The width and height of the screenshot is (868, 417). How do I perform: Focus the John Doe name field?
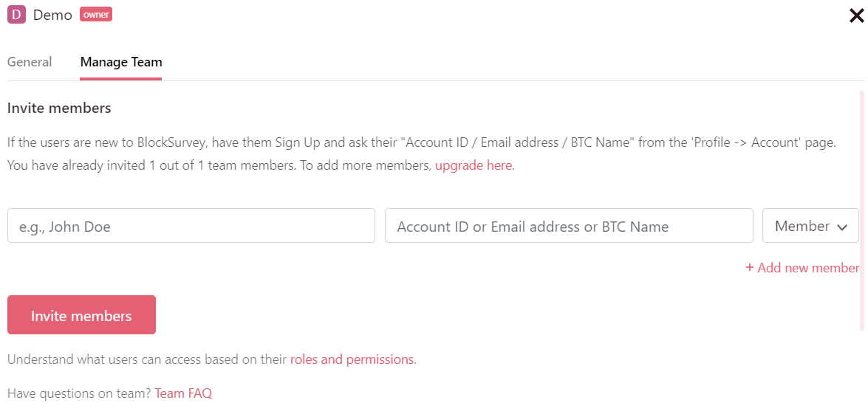tap(191, 226)
